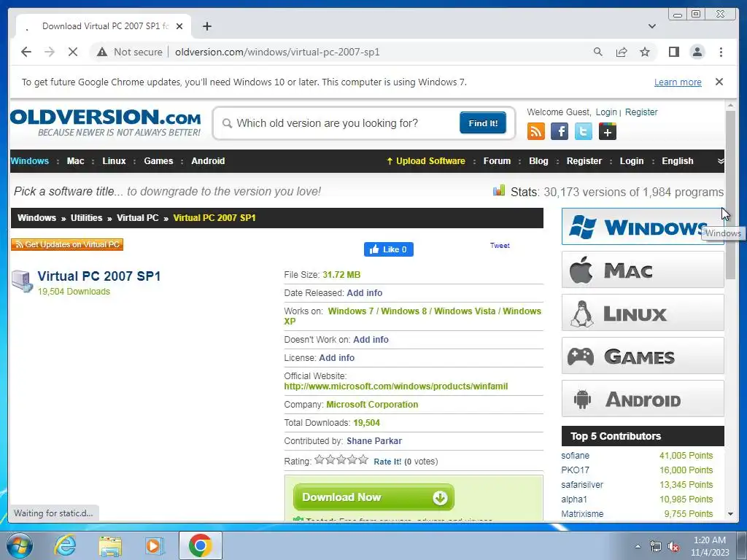747x560 pixels.
Task: Open contributor sofiane's profile
Action: (575, 456)
